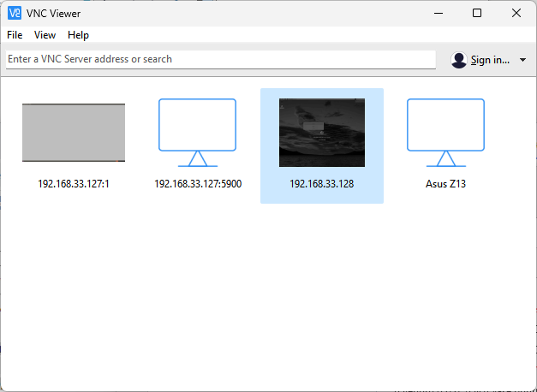Select the gray 192.168.33.127:1 screen preview

click(x=74, y=133)
